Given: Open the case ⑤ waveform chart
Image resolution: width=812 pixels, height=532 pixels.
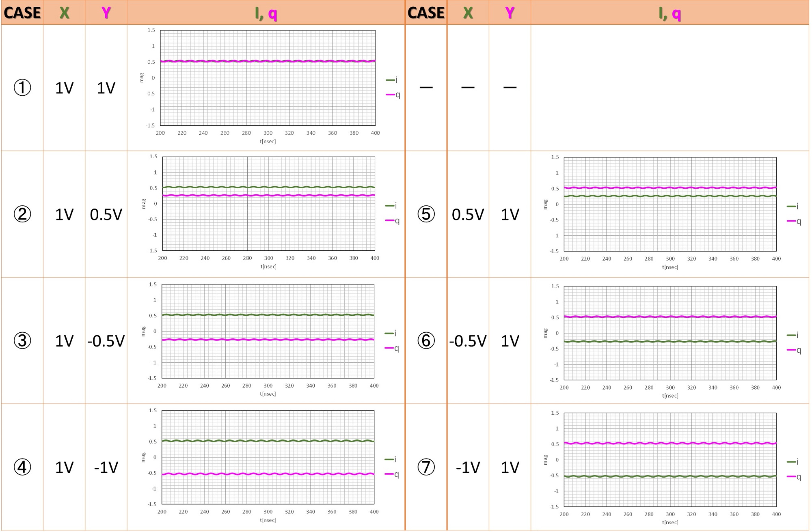Looking at the screenshot, I should click(x=670, y=204).
